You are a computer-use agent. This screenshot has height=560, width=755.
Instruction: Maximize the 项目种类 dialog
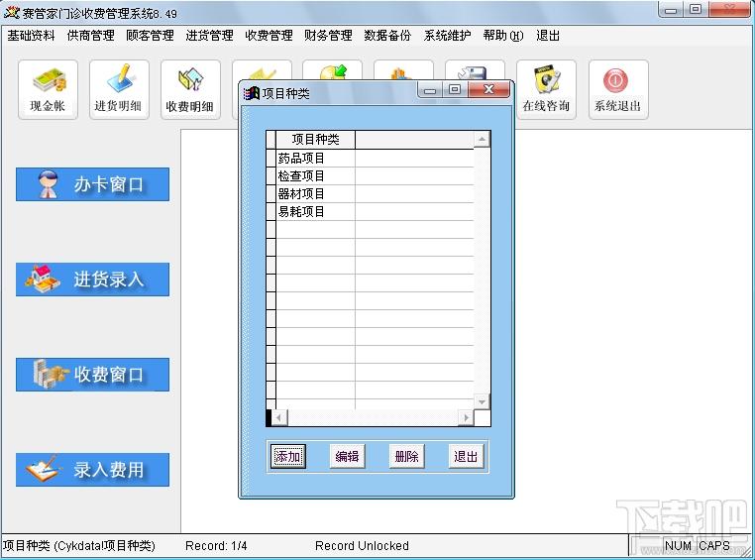(455, 89)
